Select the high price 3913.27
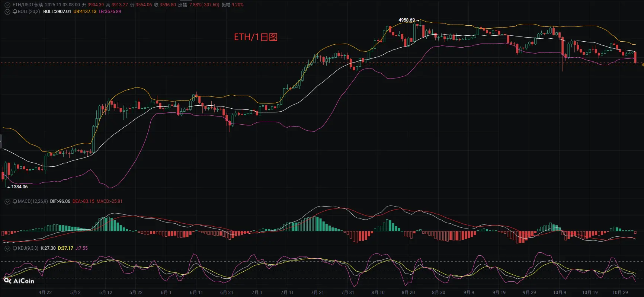The image size is (644, 297). click(x=119, y=5)
